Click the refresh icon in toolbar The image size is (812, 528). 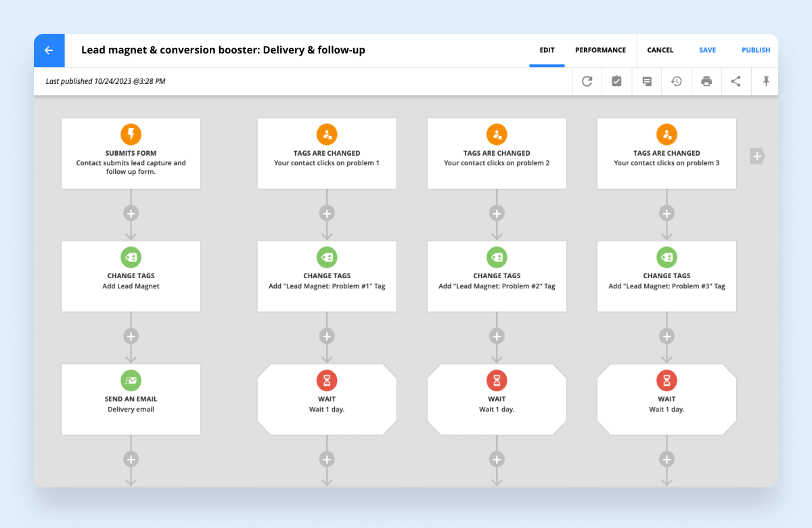587,81
